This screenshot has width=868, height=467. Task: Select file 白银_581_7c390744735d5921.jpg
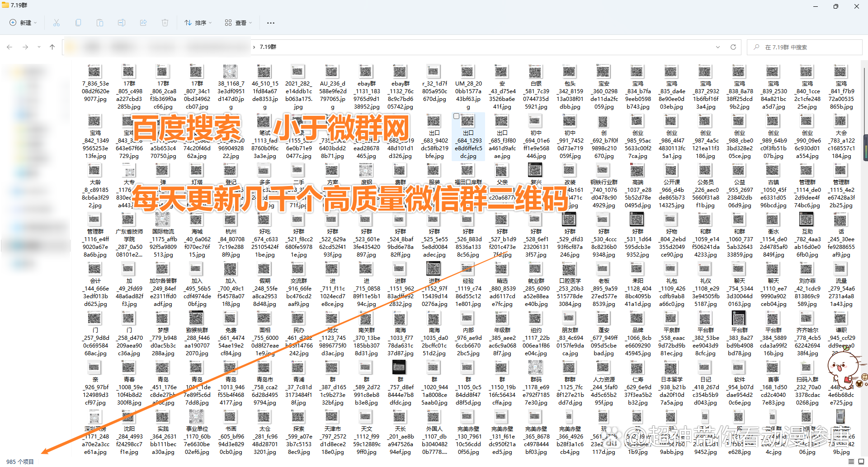[x=536, y=87]
